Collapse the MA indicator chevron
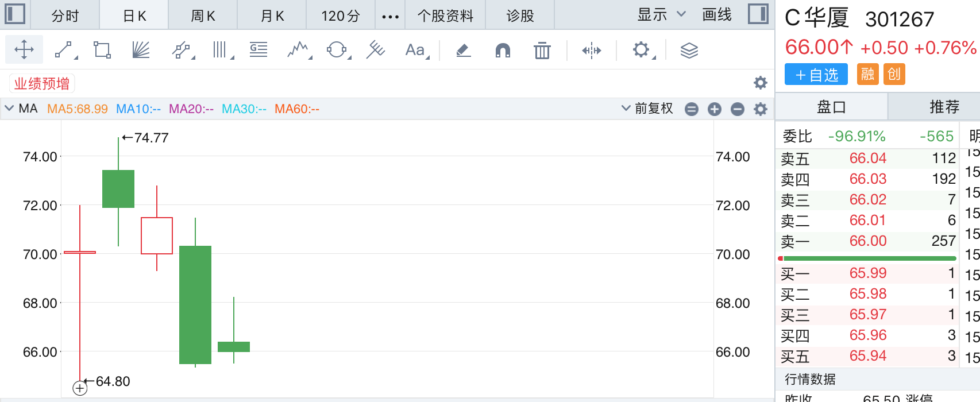The image size is (980, 402). click(9, 109)
